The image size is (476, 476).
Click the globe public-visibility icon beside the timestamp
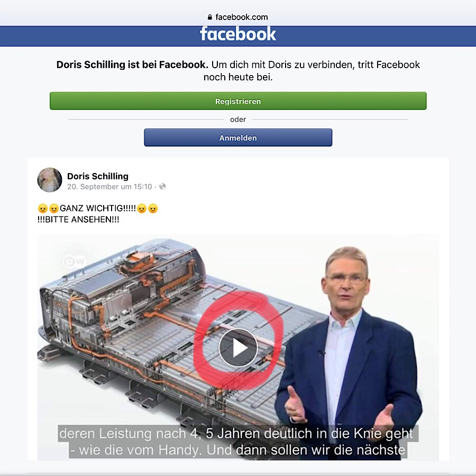point(162,186)
